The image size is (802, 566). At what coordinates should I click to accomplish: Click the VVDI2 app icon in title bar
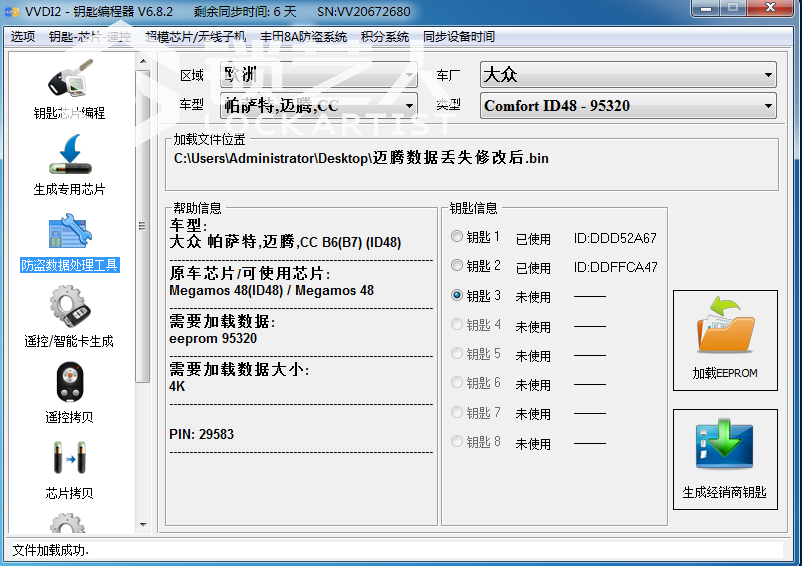coord(12,11)
